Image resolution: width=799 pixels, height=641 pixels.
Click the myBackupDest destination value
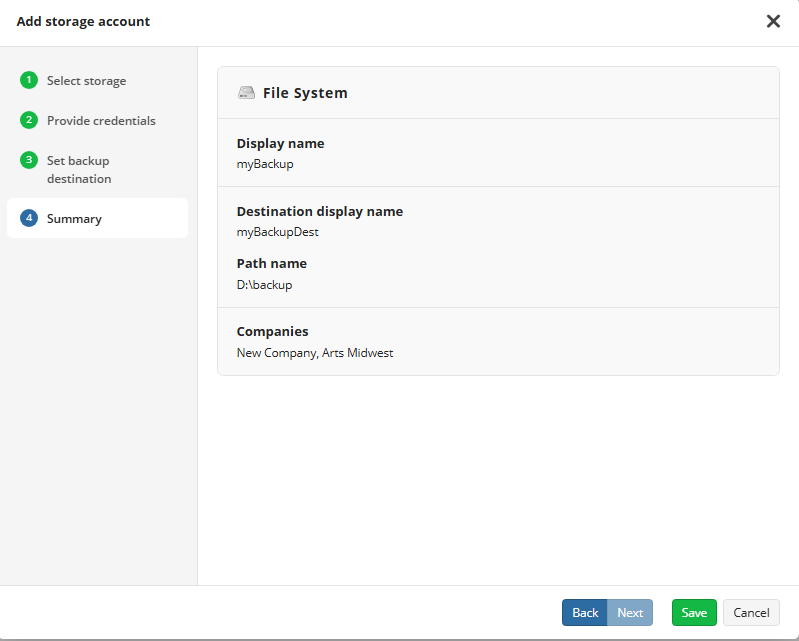[x=278, y=232]
